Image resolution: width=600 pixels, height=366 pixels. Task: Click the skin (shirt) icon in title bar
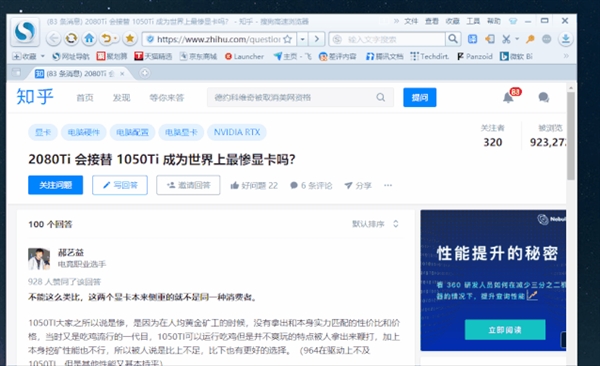pos(513,21)
